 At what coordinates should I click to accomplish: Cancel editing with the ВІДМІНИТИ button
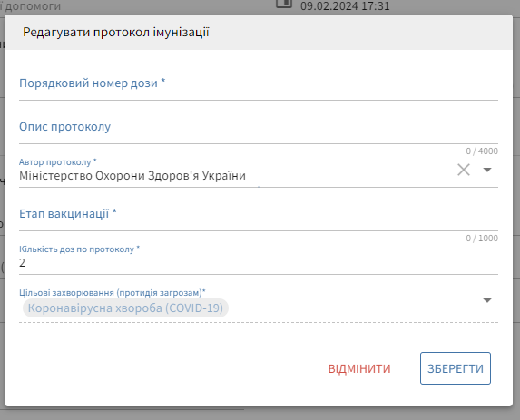[x=359, y=368]
